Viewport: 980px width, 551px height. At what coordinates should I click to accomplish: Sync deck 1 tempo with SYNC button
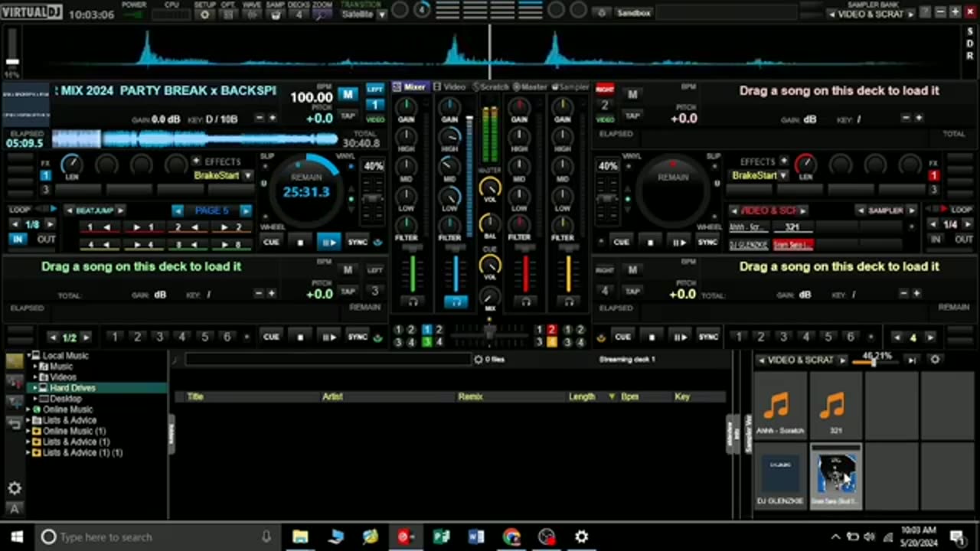click(358, 243)
